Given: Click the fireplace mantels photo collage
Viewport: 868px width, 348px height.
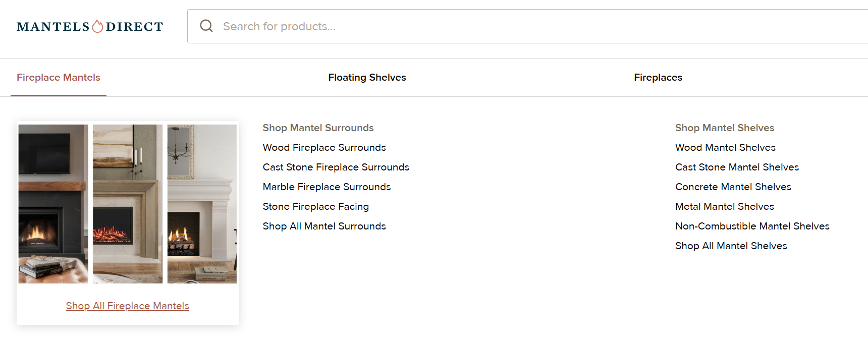Looking at the screenshot, I should (x=128, y=204).
